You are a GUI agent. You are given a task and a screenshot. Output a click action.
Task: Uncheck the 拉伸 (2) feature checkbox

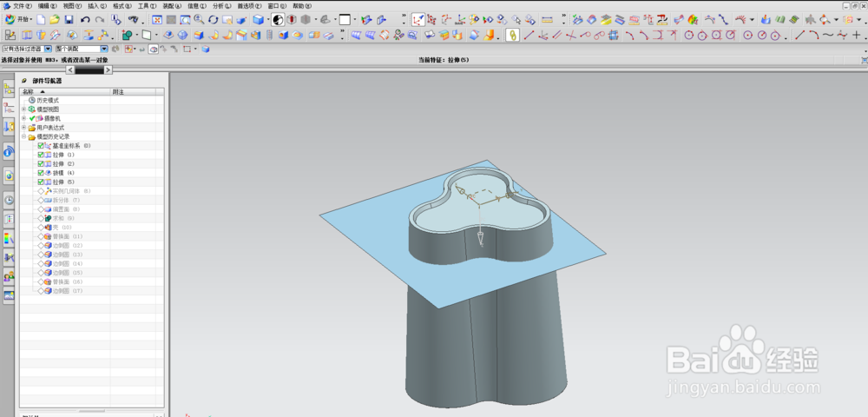[x=41, y=164]
